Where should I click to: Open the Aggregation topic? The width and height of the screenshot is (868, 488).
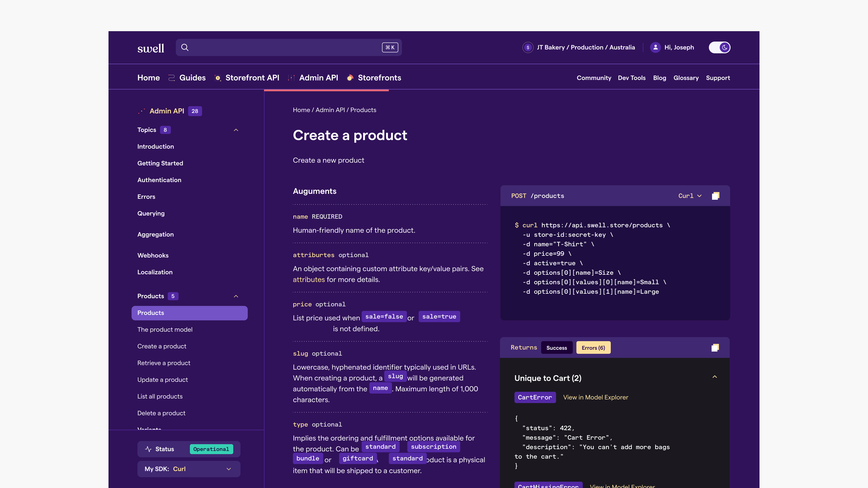155,235
